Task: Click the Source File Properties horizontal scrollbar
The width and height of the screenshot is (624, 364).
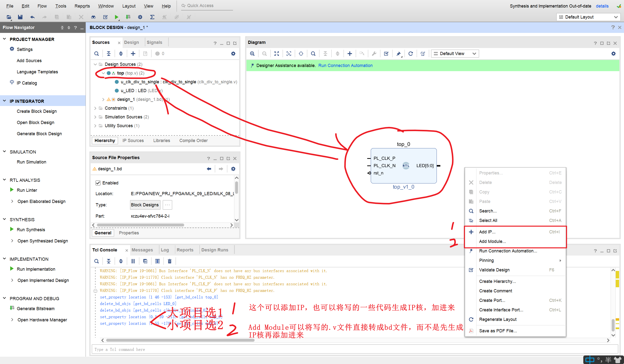Action: click(140, 225)
